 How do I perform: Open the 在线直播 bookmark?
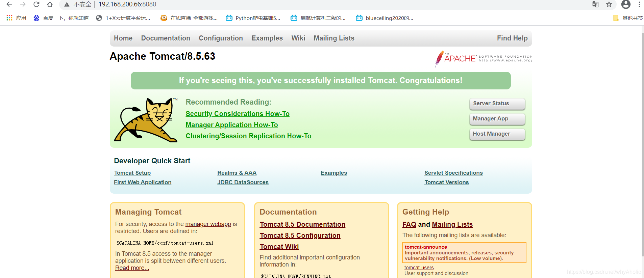pyautogui.click(x=189, y=18)
